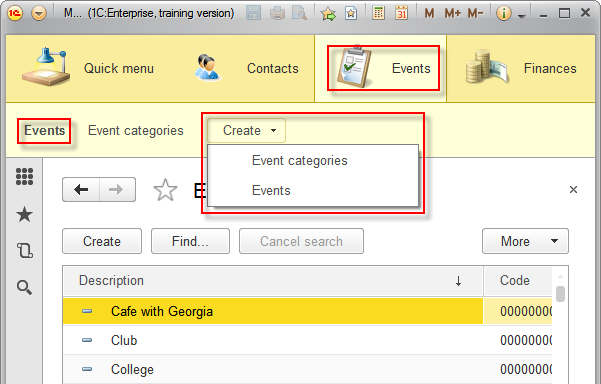
Task: Click the Print icon in title bar
Action: coord(277,13)
